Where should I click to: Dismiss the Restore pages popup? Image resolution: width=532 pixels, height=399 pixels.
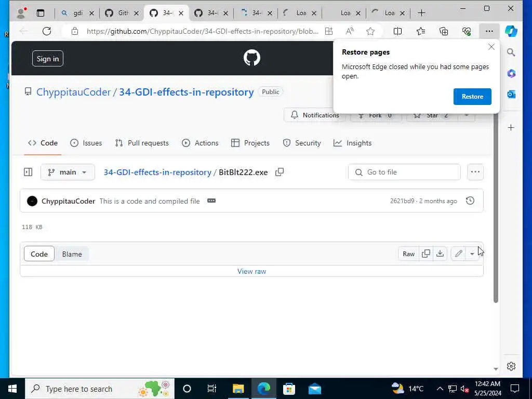tap(491, 47)
